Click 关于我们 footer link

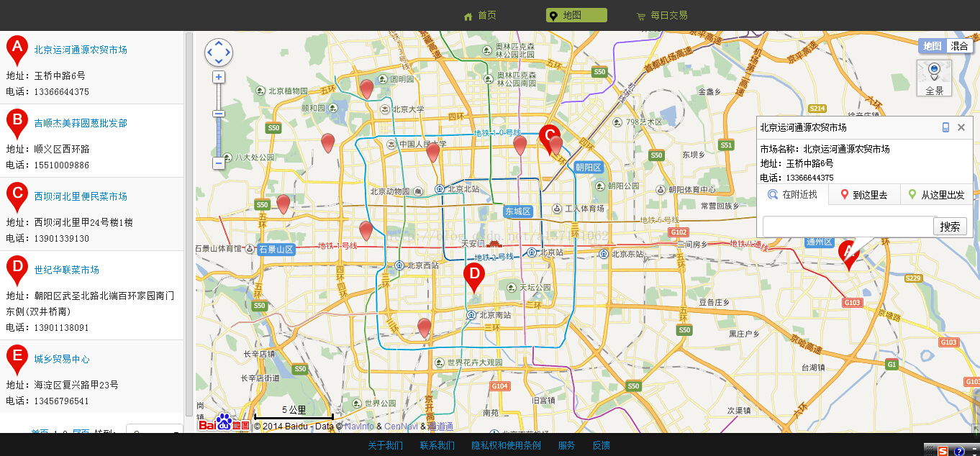click(386, 446)
